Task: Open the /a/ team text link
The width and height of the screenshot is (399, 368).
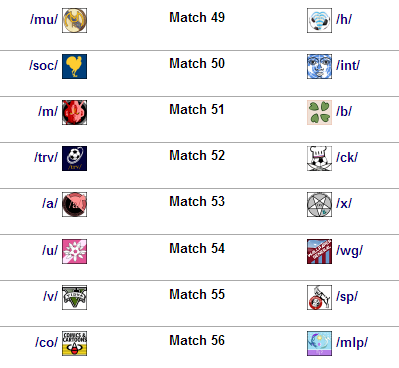Action: (x=50, y=203)
